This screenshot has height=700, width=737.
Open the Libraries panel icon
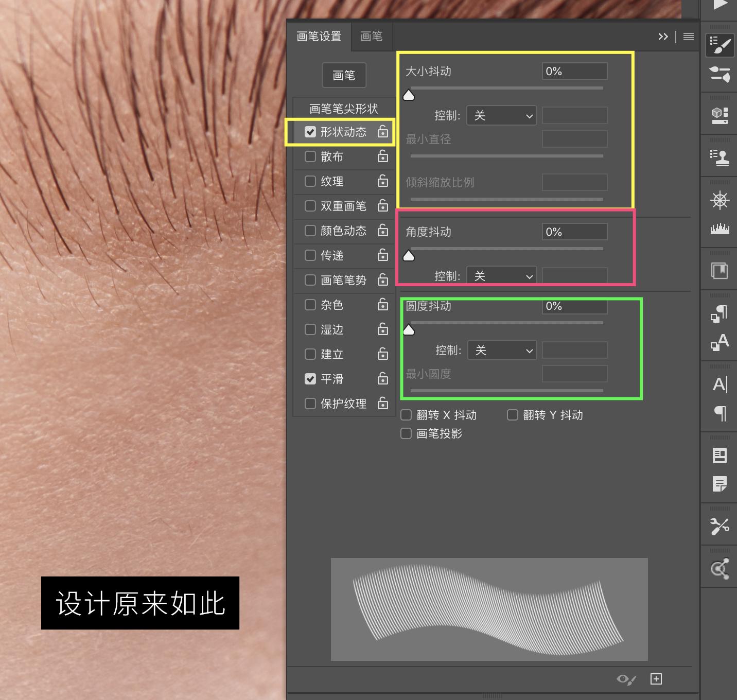719,270
